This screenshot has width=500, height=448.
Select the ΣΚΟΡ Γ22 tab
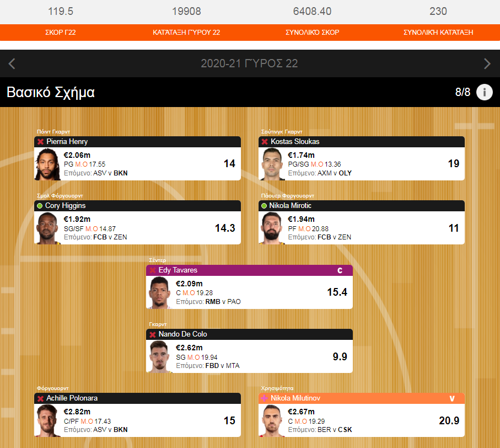[x=61, y=32]
